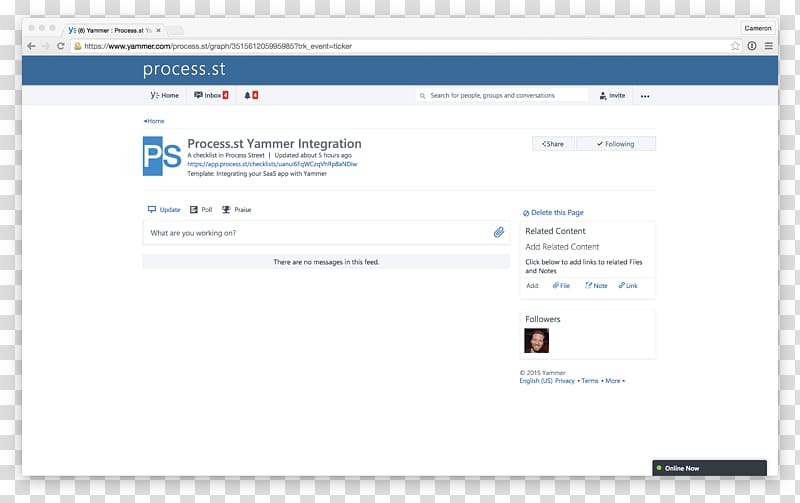800x503 pixels.
Task: Open the Terms footer link
Action: (590, 381)
